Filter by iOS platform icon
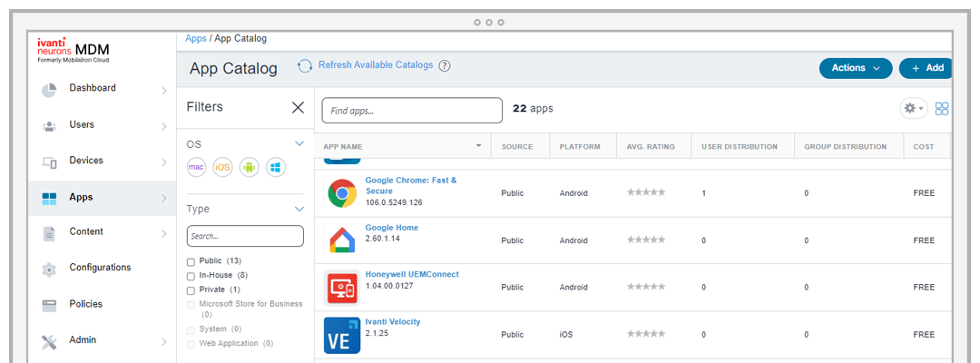 222,167
